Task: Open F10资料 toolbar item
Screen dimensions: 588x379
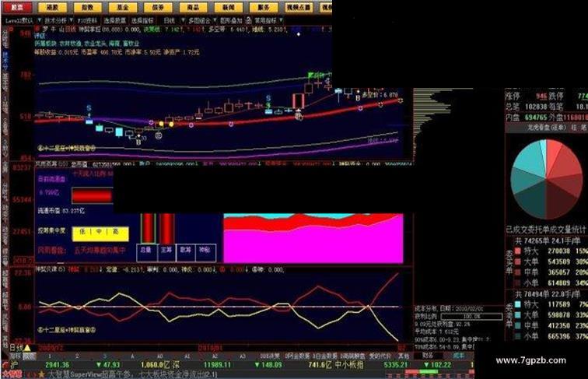Action: [87, 20]
